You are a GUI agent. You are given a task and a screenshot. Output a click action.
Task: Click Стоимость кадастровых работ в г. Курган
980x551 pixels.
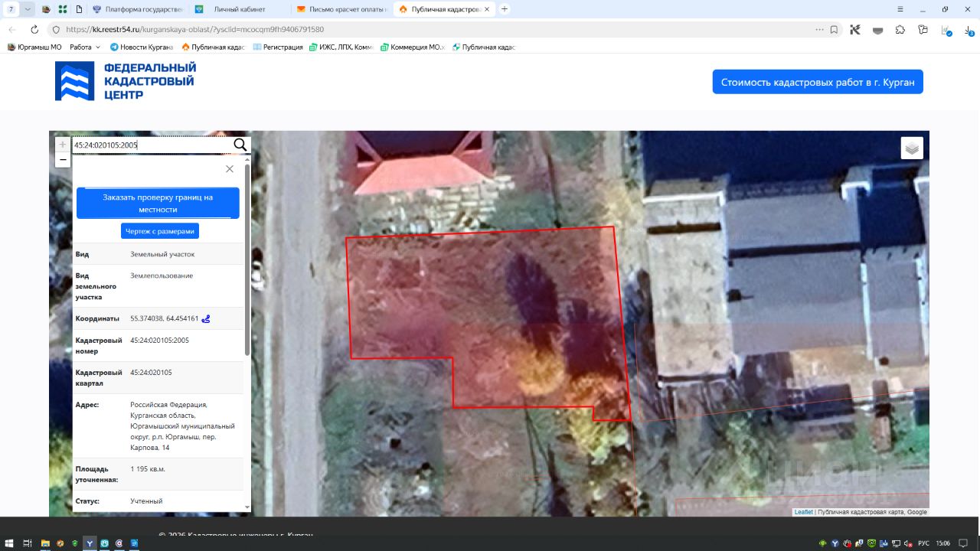817,82
